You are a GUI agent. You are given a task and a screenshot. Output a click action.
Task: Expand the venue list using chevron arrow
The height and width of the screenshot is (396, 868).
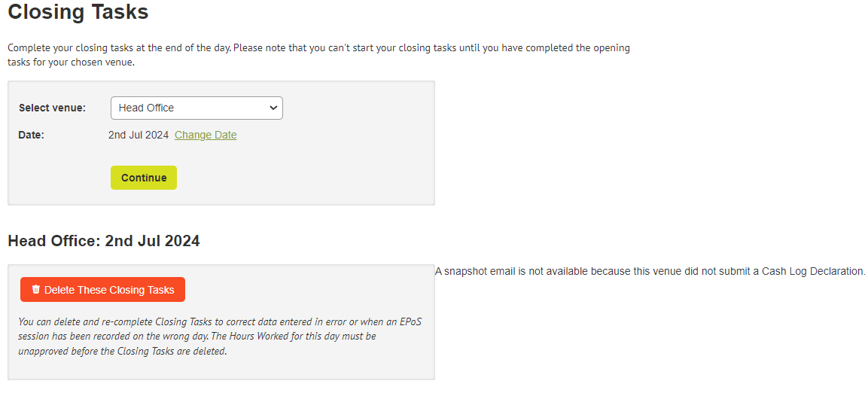point(273,108)
